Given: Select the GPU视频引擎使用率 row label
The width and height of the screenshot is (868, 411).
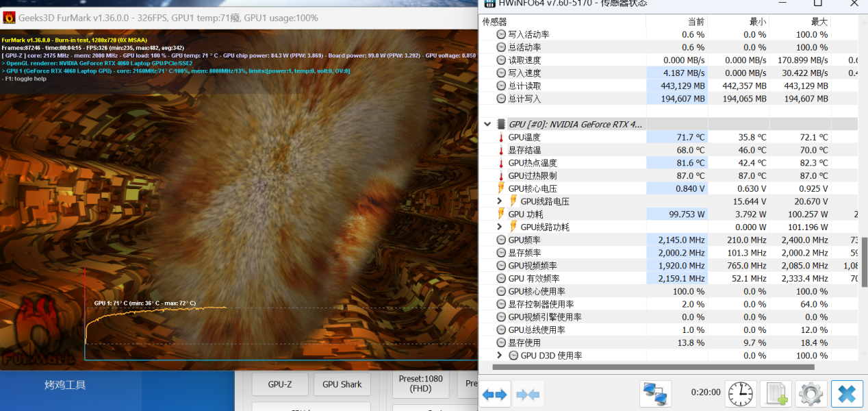Looking at the screenshot, I should tap(545, 317).
